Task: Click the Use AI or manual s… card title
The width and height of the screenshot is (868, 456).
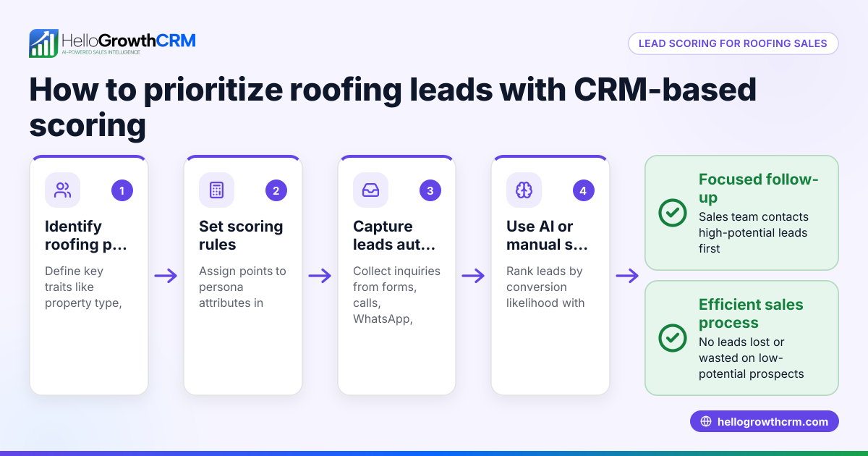Action: pyautogui.click(x=548, y=235)
